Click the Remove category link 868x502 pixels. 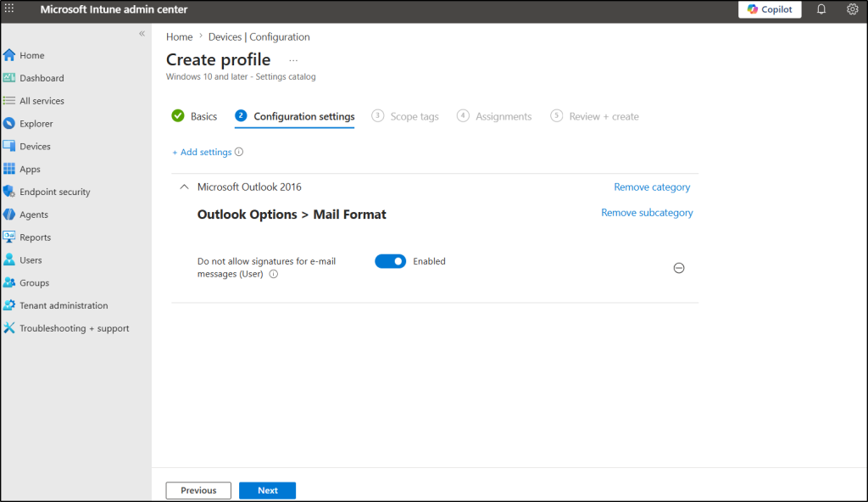coord(652,187)
